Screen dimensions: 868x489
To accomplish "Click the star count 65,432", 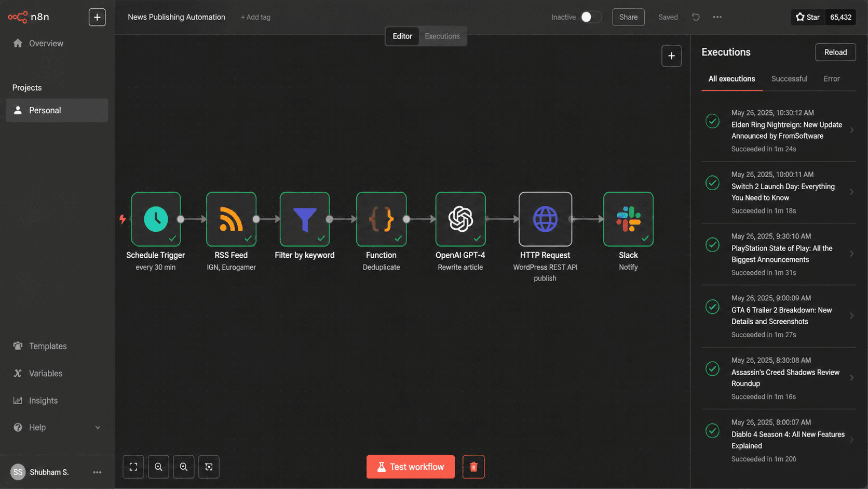I will point(840,17).
